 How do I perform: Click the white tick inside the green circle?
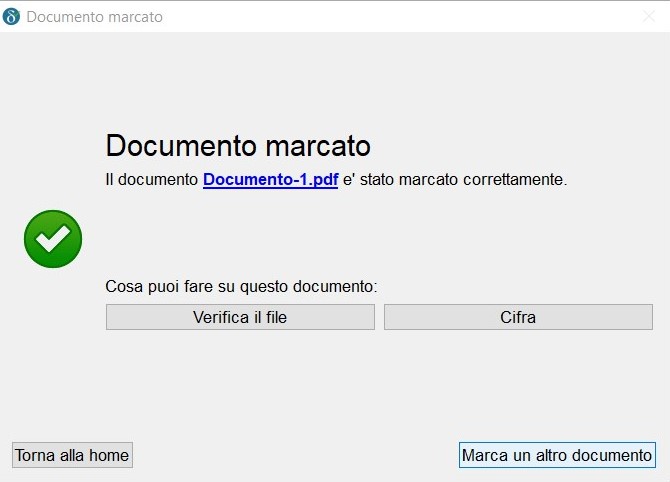pyautogui.click(x=53, y=238)
